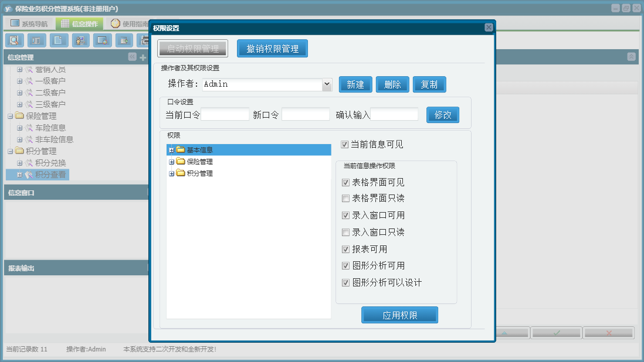This screenshot has width=644, height=362.
Task: Click the plus icon in 信息管理 header
Action: tap(143, 57)
